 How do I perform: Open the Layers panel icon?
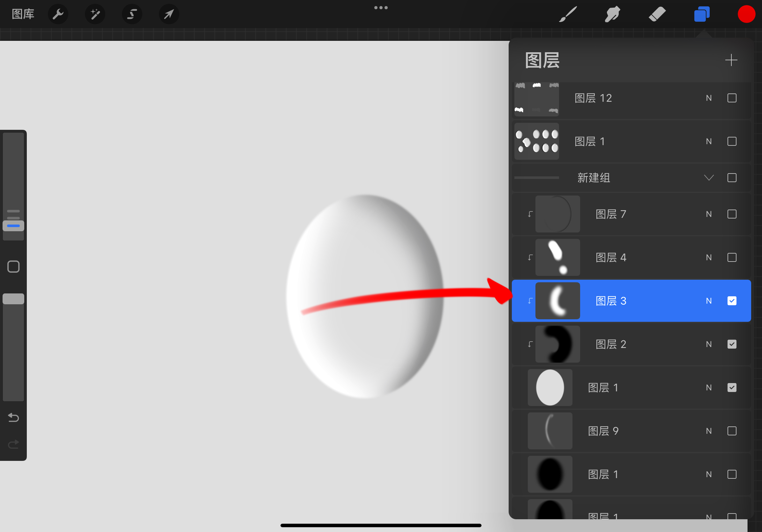pos(702,14)
